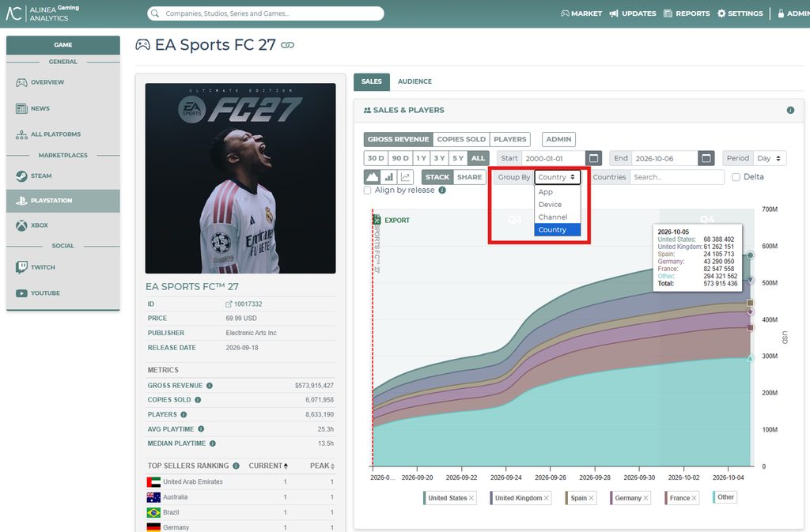Viewport: 810px width, 532px height.
Task: Select SHARE chart mode
Action: (x=469, y=177)
